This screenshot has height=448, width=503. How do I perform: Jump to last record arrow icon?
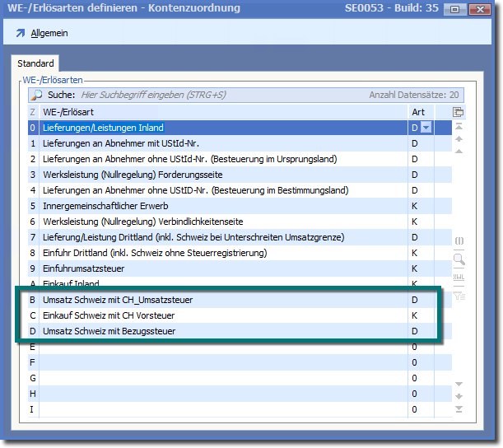(x=459, y=409)
